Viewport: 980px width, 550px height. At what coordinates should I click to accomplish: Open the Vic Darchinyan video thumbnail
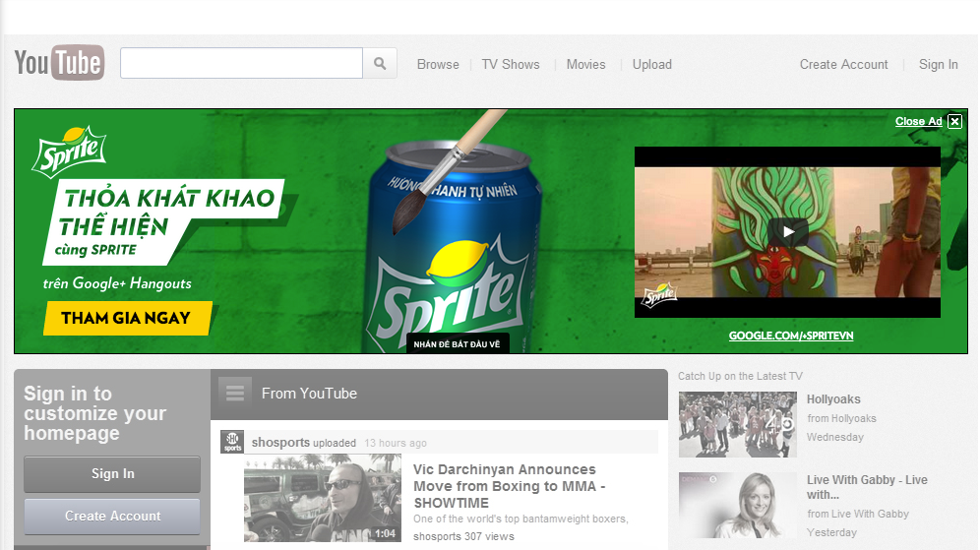323,498
